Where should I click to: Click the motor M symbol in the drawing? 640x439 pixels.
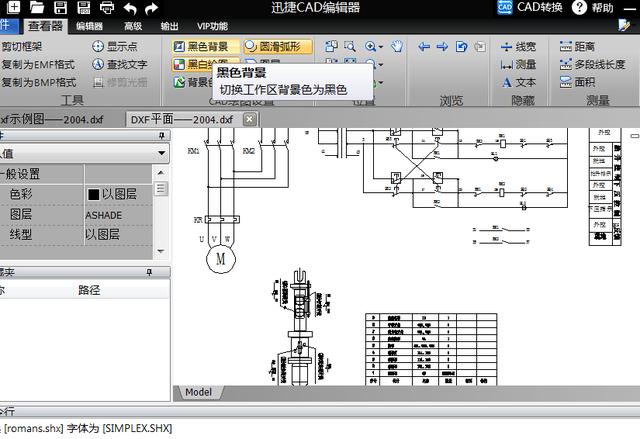coord(221,259)
